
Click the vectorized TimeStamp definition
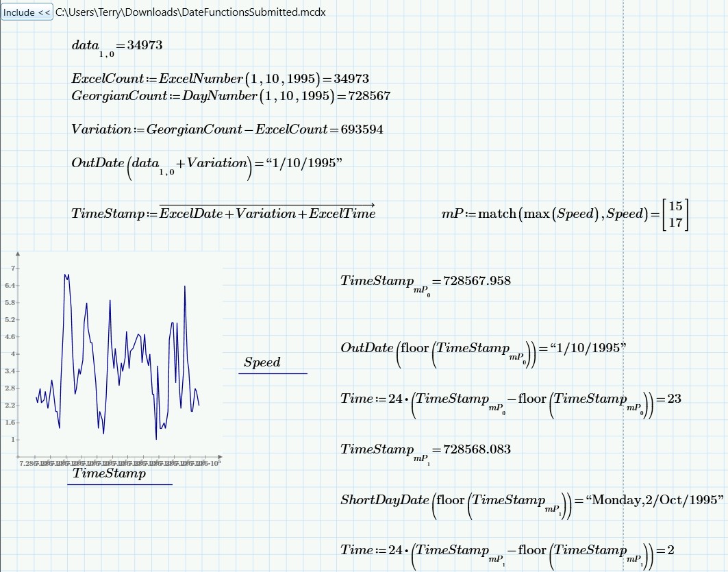(223, 213)
